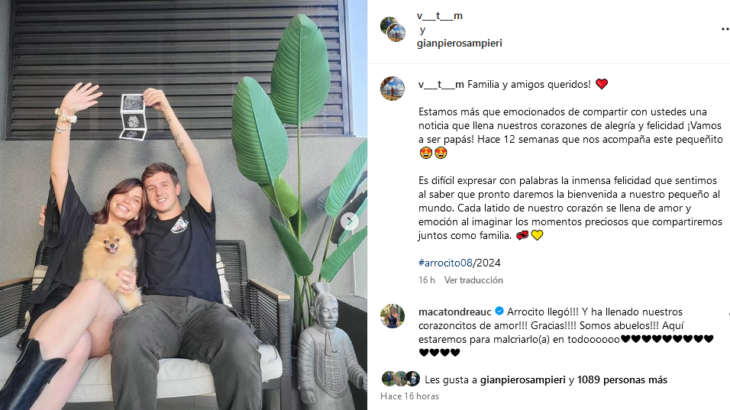Click the 'Hace 16 horas' post timestamp
Viewport: 730px width, 410px height.
(410, 397)
